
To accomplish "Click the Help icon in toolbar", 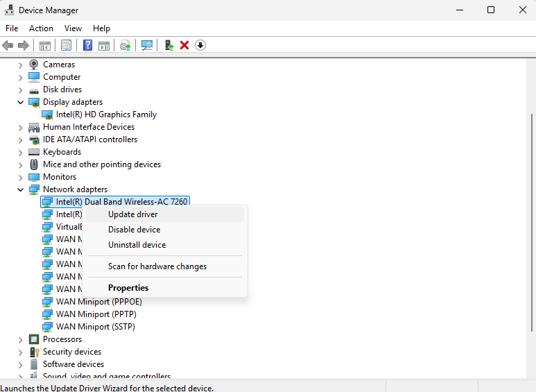I will (88, 45).
